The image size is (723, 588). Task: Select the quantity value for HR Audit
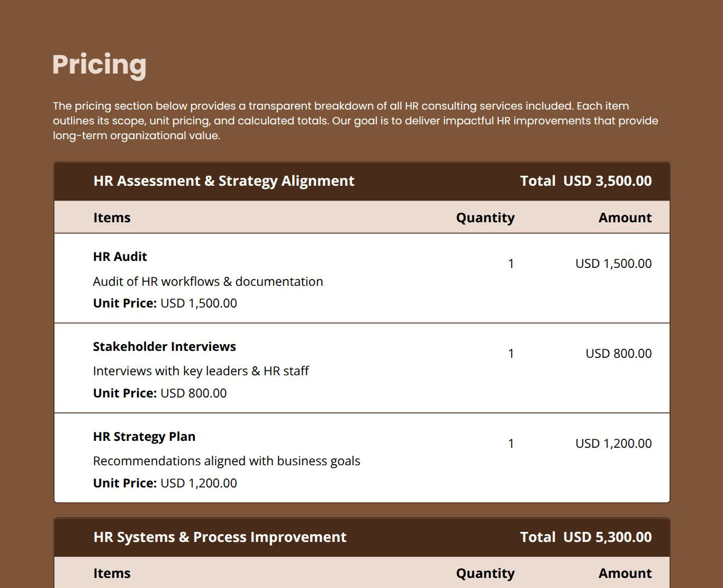click(x=511, y=263)
